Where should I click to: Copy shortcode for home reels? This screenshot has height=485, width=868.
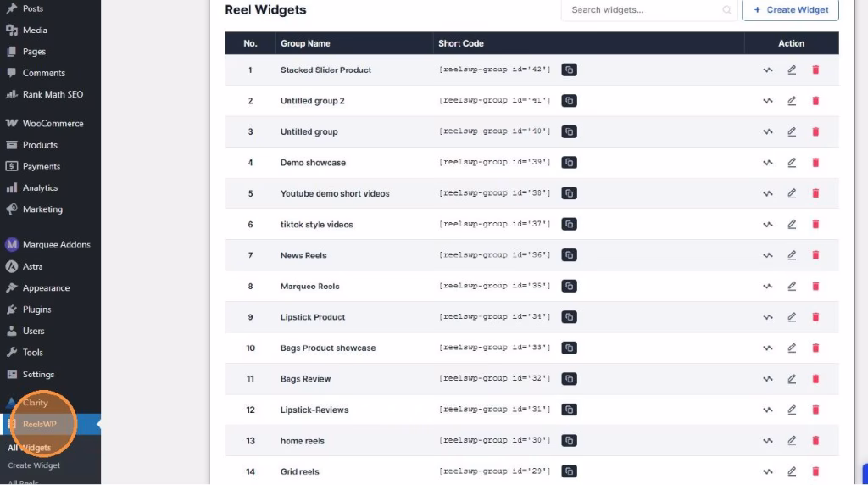[569, 441]
